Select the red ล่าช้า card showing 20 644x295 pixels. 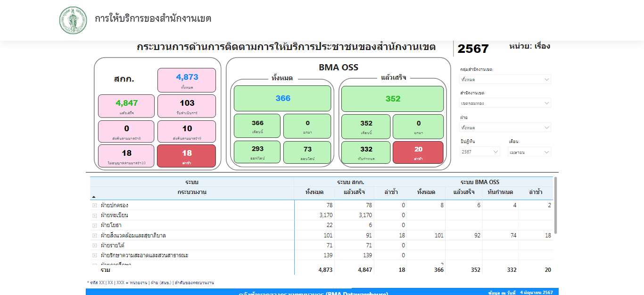click(x=419, y=152)
